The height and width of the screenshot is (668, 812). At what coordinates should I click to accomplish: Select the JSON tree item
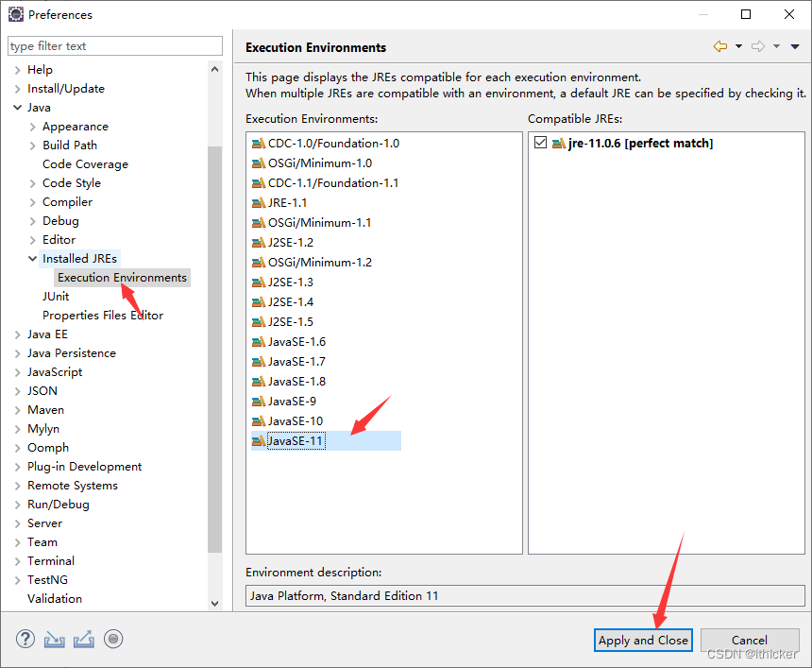pyautogui.click(x=42, y=391)
